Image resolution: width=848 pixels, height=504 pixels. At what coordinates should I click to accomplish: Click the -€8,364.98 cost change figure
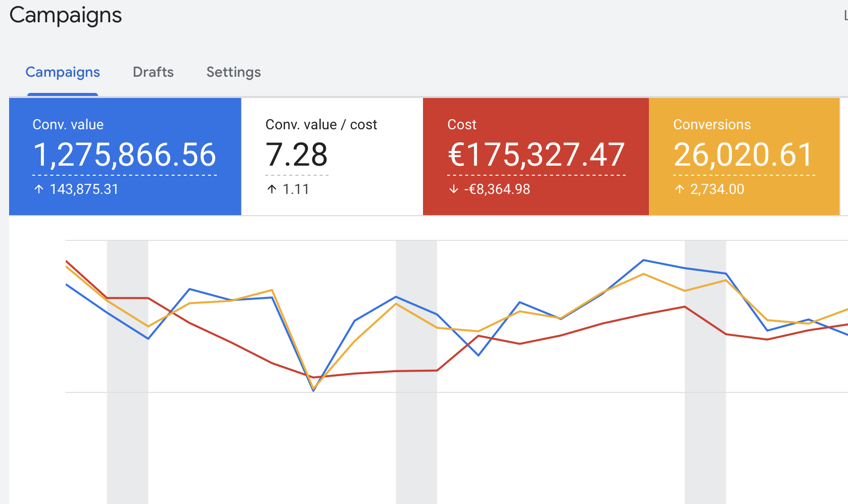tap(497, 189)
